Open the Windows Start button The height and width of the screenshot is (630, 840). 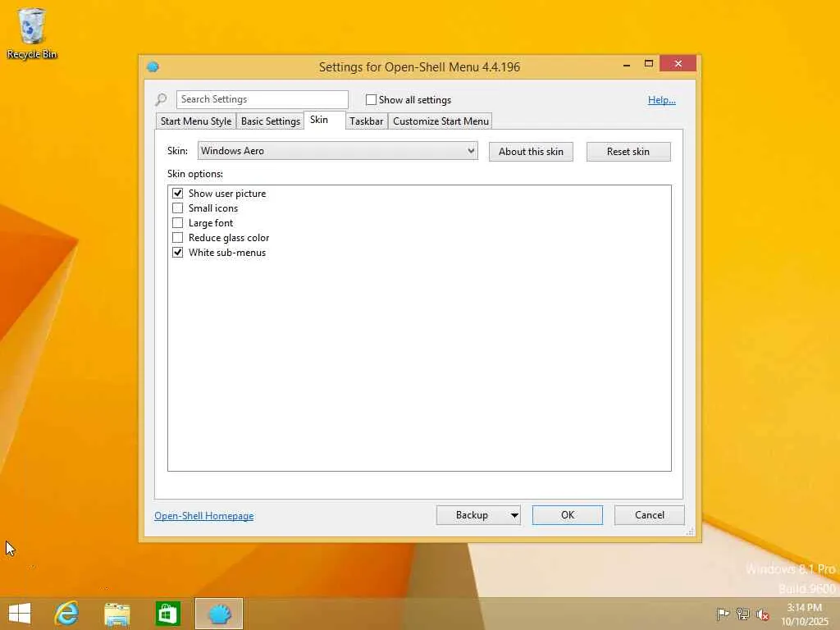[x=20, y=614]
